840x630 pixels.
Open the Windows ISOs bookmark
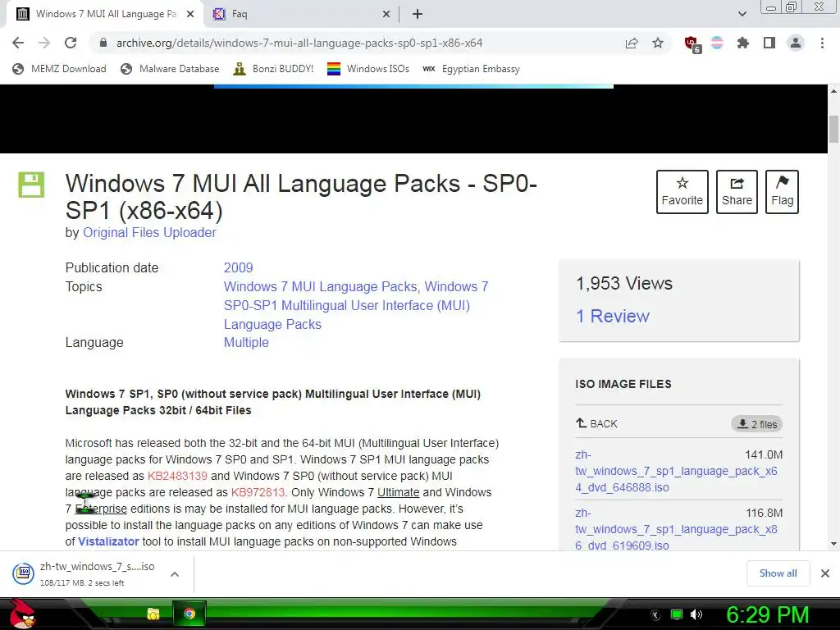pos(368,69)
